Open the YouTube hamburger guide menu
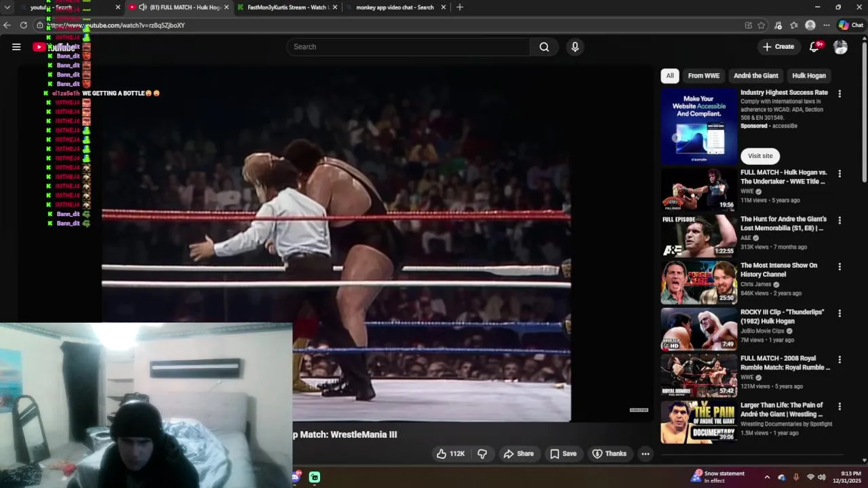Screen dimensions: 868x488 tap(16, 47)
